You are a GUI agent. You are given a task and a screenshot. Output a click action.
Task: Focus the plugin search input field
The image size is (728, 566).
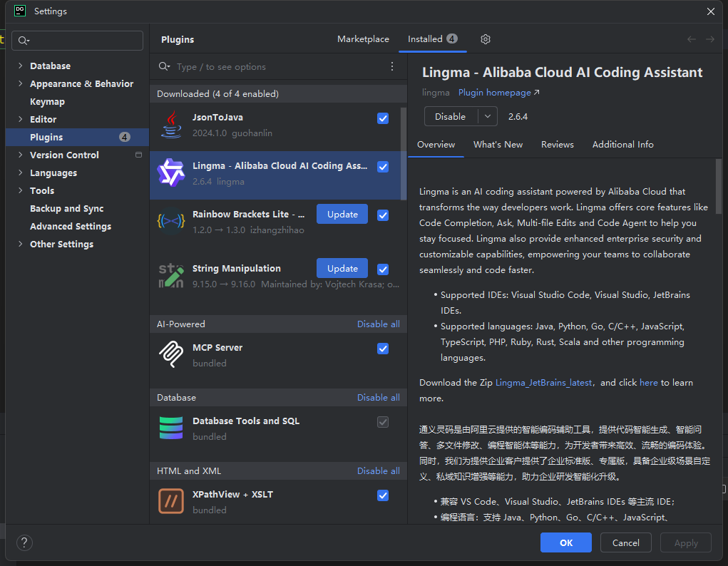(279, 66)
